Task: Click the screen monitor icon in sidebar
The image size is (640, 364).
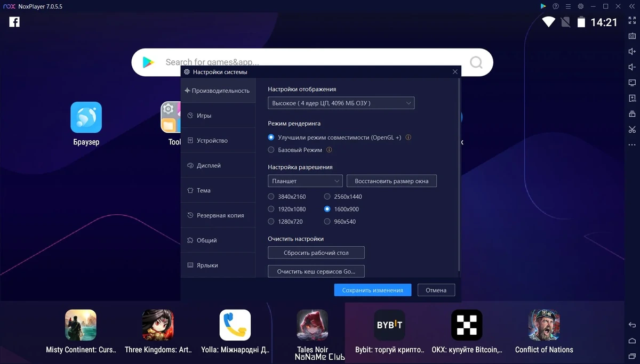Action: click(632, 83)
